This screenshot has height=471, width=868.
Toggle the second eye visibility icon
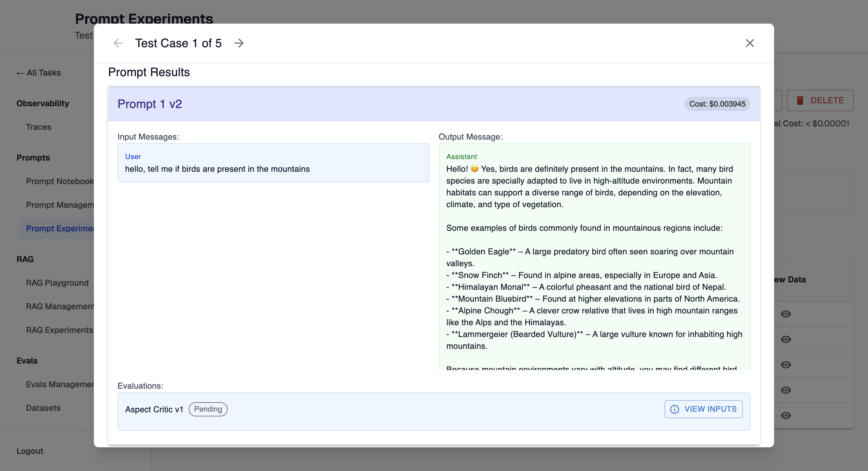pos(785,339)
